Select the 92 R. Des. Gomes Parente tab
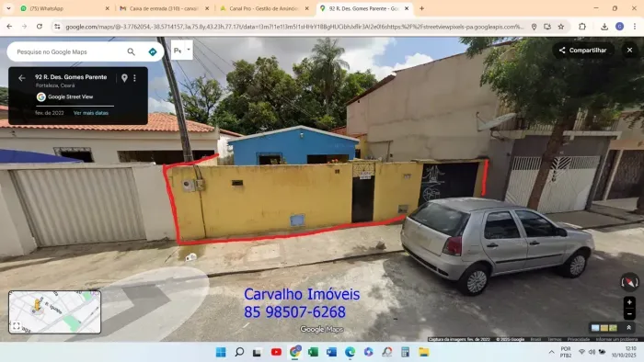Image resolution: width=644 pixels, height=362 pixels. (364, 8)
